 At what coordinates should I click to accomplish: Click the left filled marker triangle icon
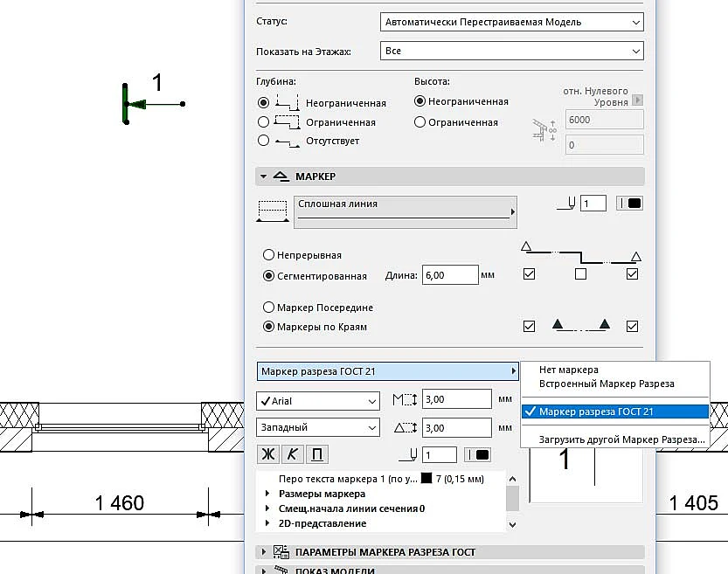pos(558,324)
